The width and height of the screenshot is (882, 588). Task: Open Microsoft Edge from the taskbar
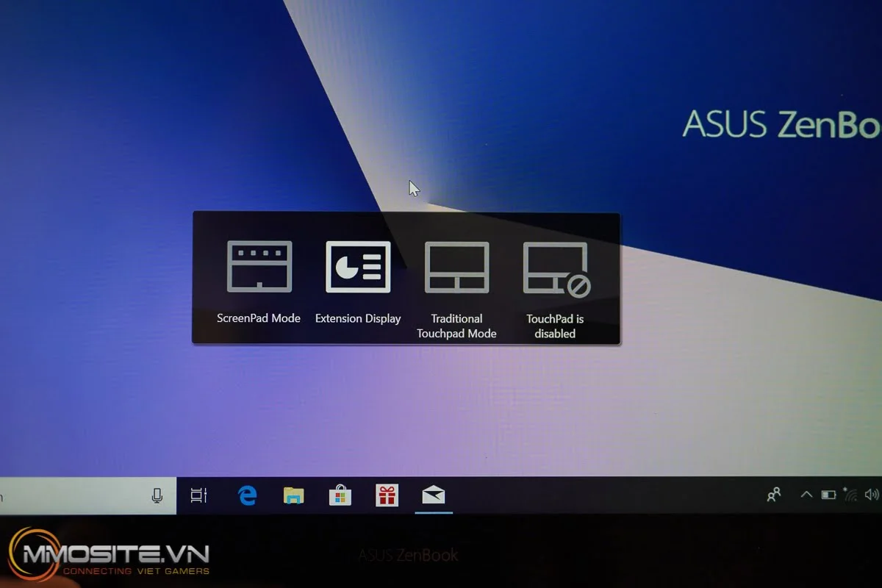pos(248,495)
